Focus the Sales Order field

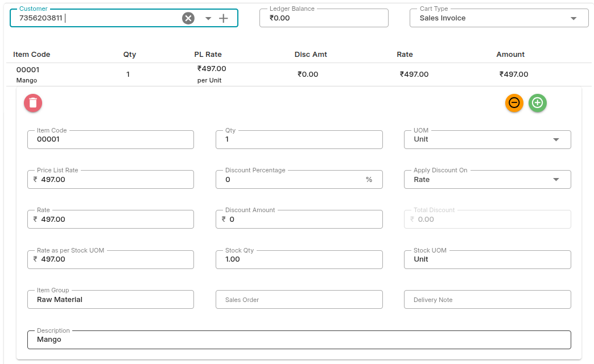coord(299,300)
